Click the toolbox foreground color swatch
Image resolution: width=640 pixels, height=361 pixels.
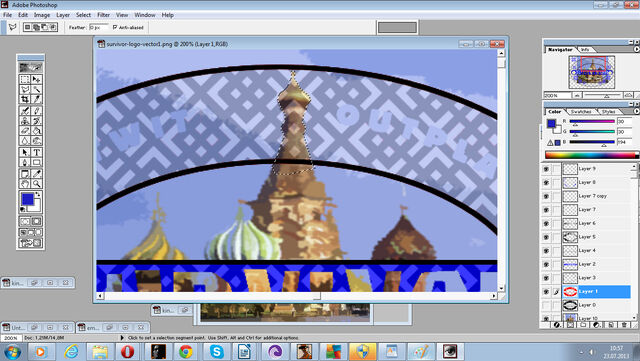[27, 199]
